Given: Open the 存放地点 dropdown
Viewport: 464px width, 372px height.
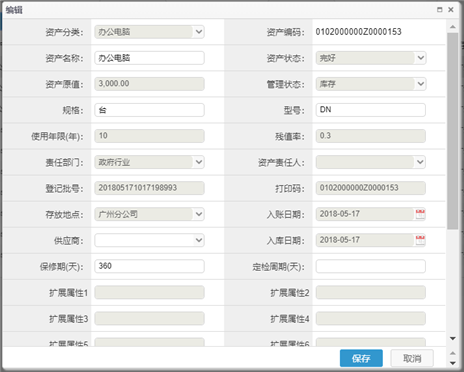Looking at the screenshot, I should [199, 214].
